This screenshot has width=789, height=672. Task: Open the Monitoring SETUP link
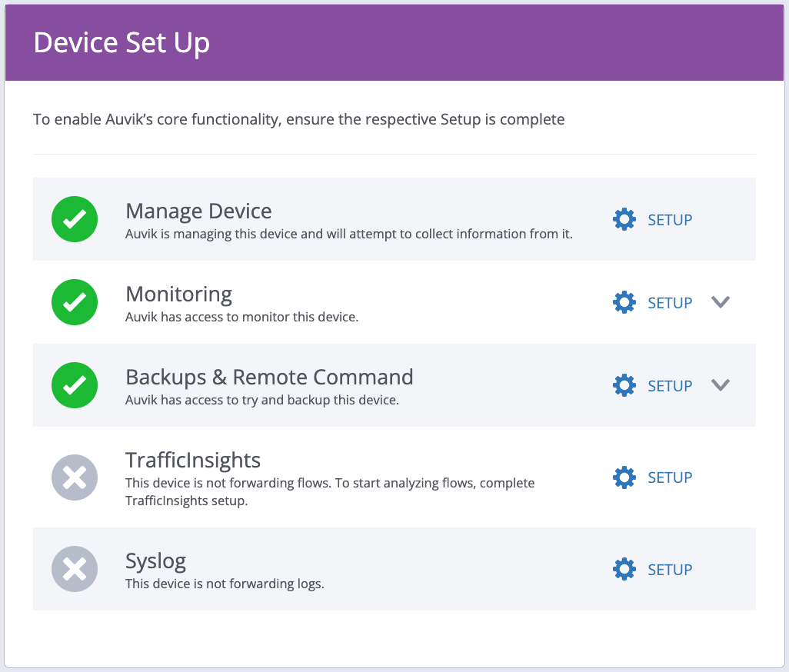(x=670, y=302)
